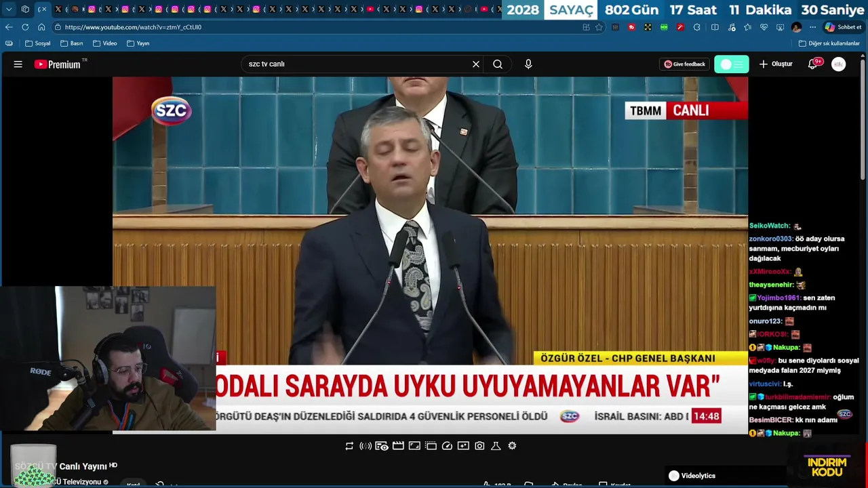Open the favorites list star icon
868x488 pixels.
pos(747,27)
